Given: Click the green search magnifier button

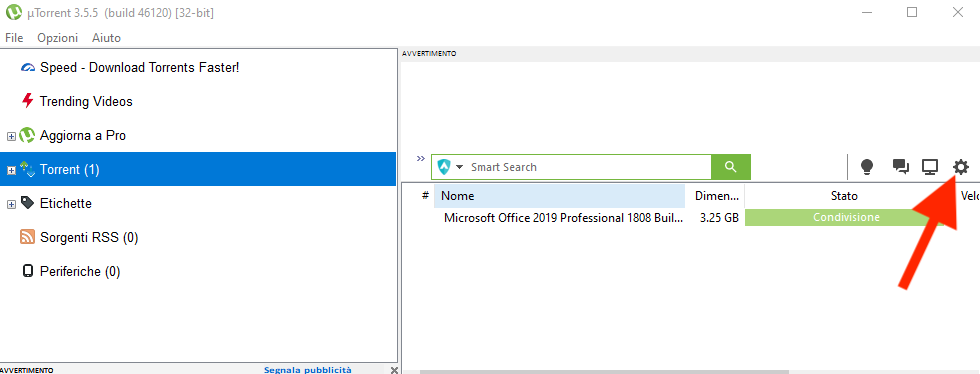Looking at the screenshot, I should point(731,167).
